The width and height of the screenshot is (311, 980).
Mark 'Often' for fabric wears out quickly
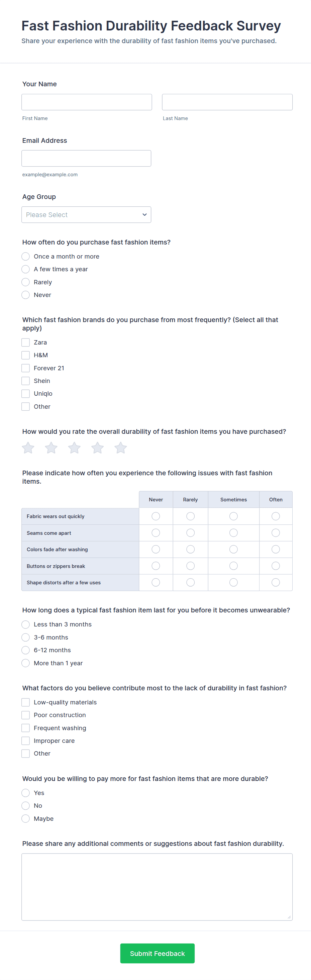coord(275,516)
